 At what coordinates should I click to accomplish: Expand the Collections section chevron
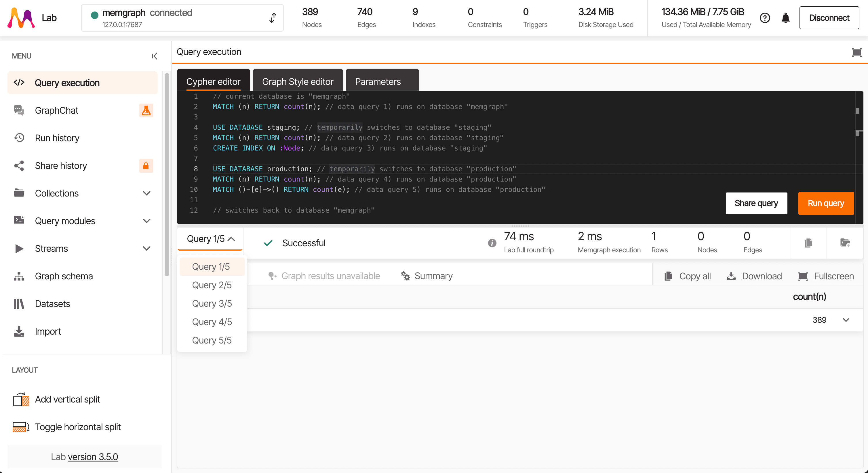click(146, 193)
